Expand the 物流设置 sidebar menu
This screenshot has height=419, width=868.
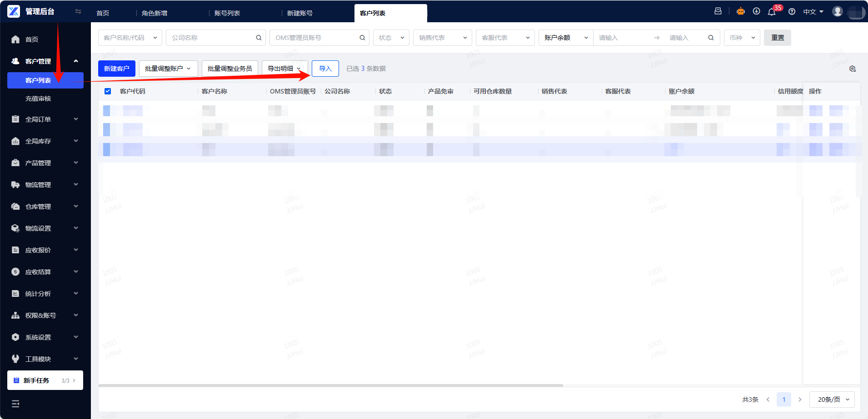76,228
